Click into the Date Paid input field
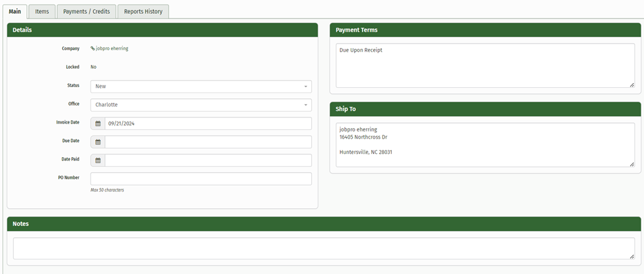Screen dimensions: 644x274 tap(207, 160)
